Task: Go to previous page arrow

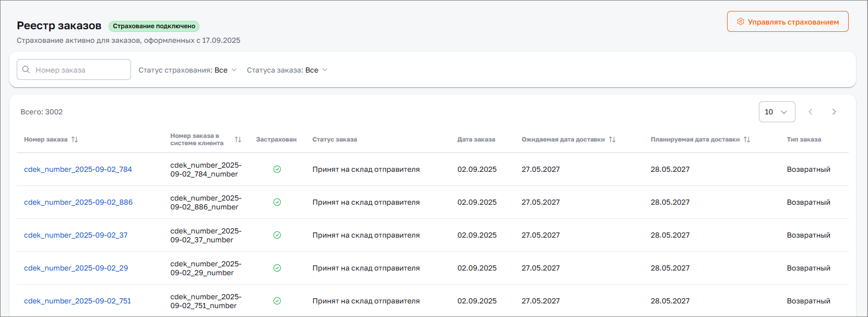Action: (811, 112)
